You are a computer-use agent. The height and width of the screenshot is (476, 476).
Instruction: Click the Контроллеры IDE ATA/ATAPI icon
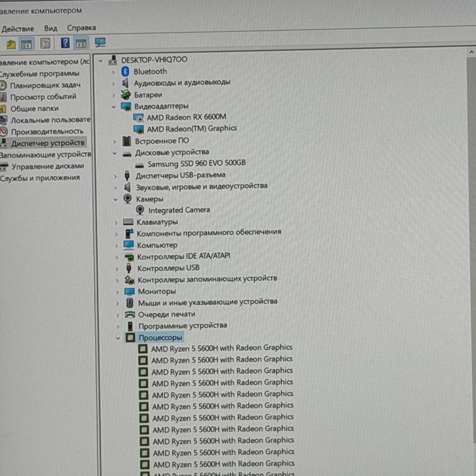[x=129, y=257]
